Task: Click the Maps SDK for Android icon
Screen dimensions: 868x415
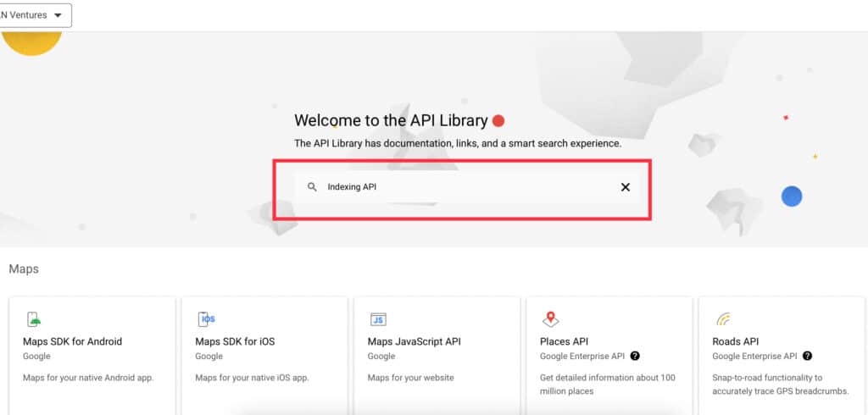Action: (33, 319)
